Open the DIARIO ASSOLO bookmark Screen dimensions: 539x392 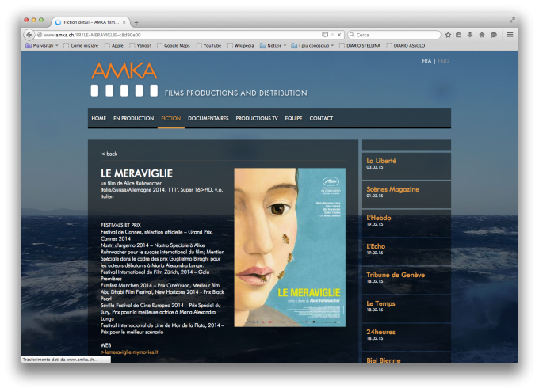pos(406,45)
